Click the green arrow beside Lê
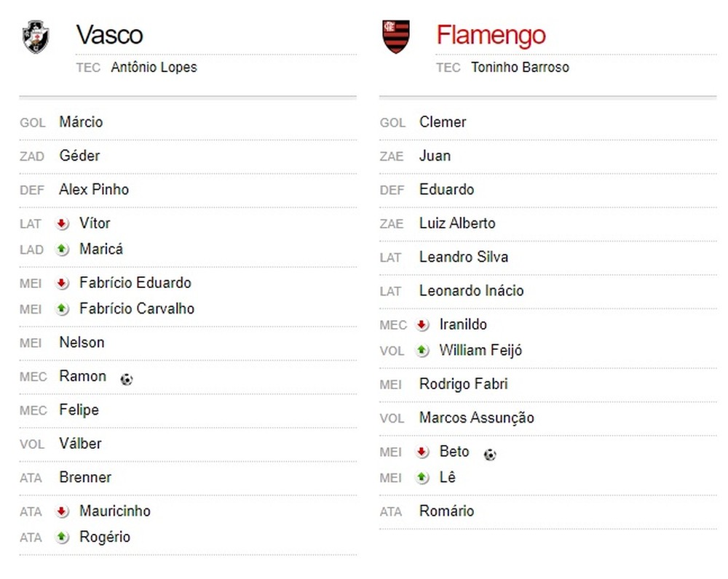 [x=422, y=478]
